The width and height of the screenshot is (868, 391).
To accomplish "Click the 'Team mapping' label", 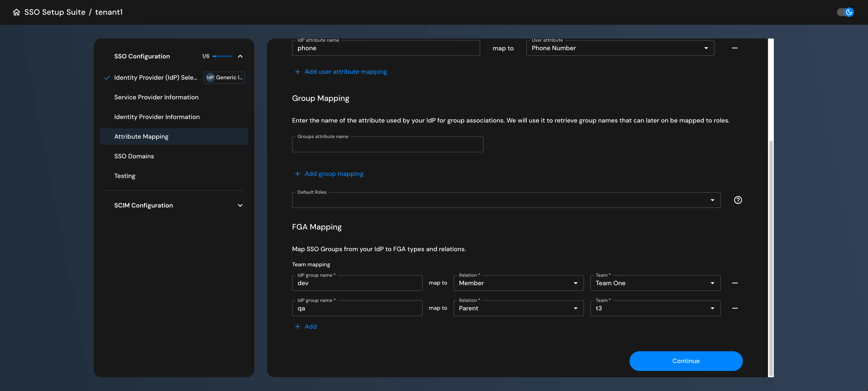I will [x=311, y=265].
